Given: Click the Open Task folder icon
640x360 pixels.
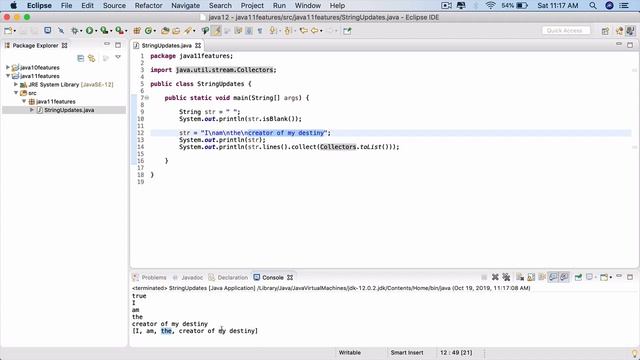Looking at the screenshot, I should coord(176,31).
